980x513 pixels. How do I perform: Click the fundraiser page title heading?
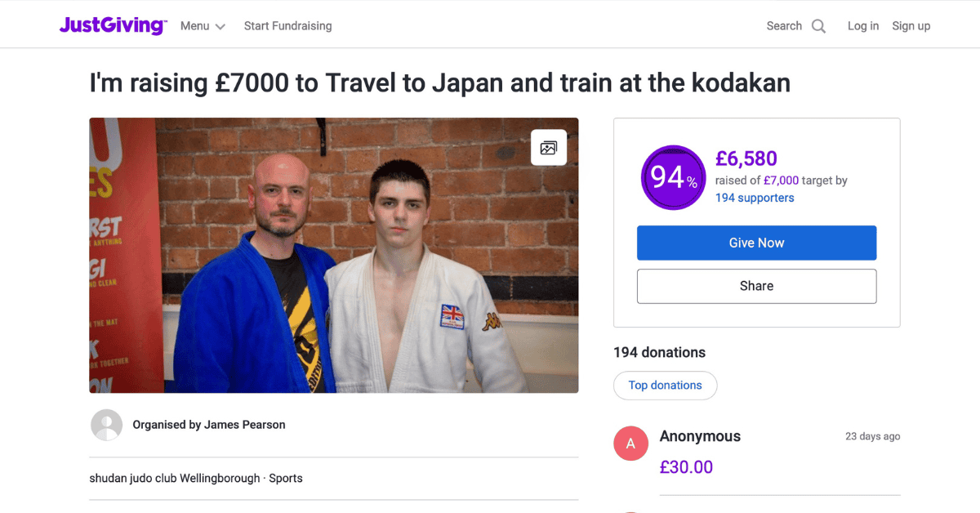click(x=439, y=83)
